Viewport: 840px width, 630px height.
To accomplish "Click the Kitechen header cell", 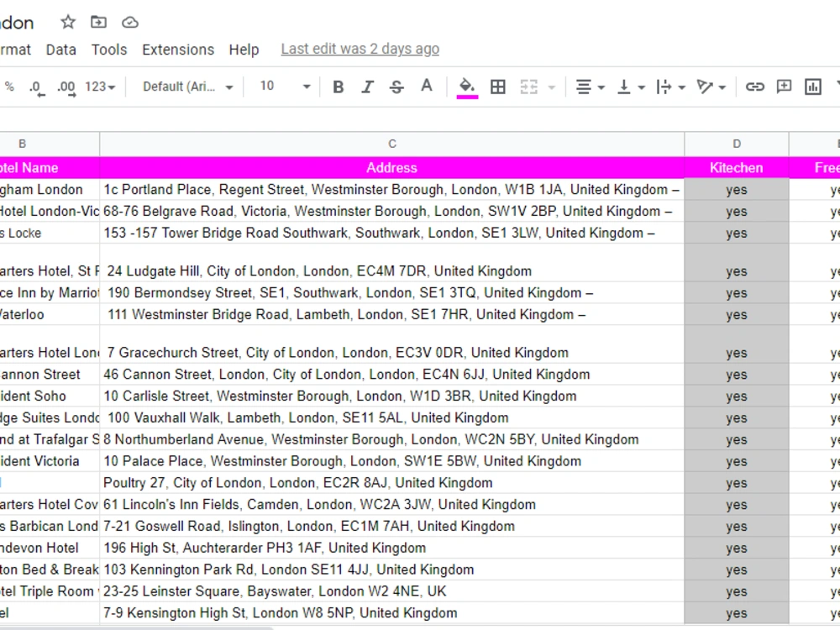I will [737, 168].
